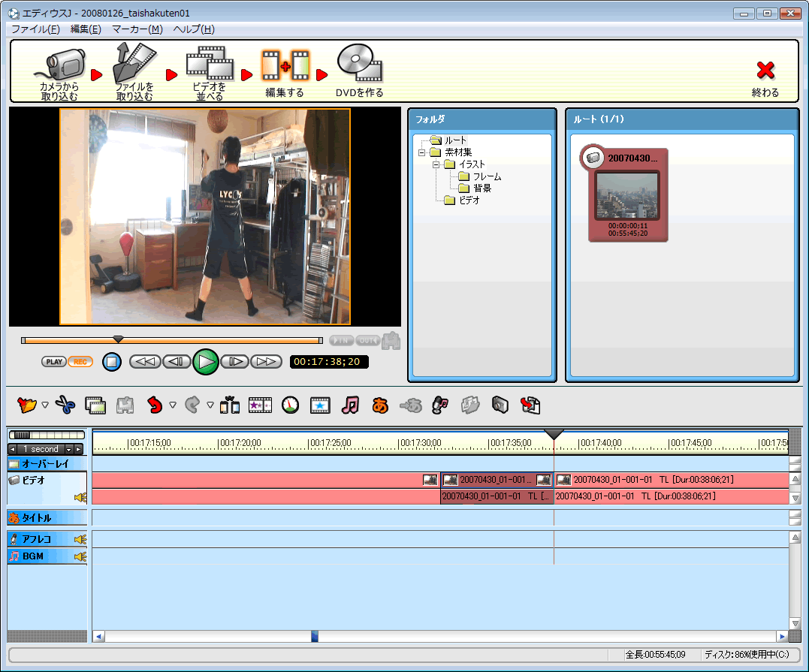Switch to REC mode
The image size is (809, 672).
pyautogui.click(x=80, y=362)
